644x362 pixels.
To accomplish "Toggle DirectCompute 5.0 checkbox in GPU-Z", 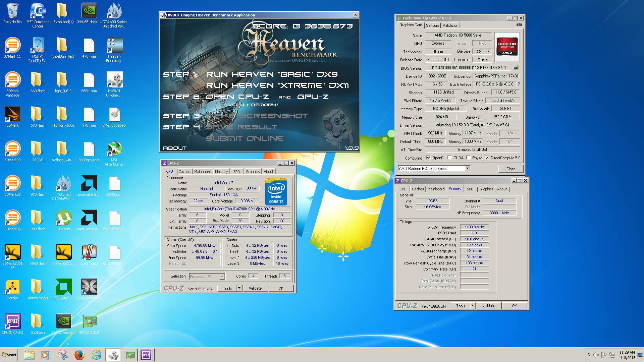I will click(487, 158).
